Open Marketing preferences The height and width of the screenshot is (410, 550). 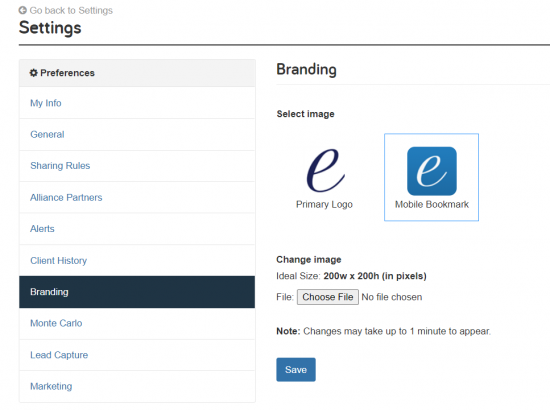[x=137, y=387]
